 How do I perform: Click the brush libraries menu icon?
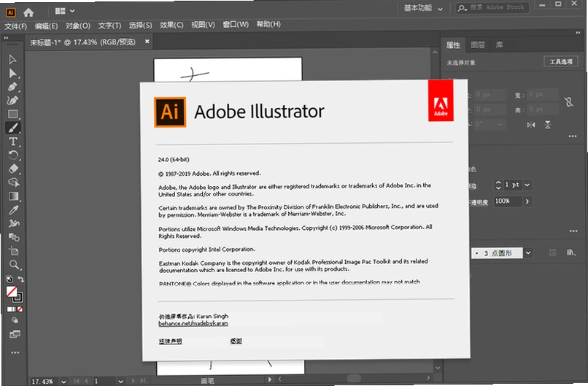(x=570, y=252)
